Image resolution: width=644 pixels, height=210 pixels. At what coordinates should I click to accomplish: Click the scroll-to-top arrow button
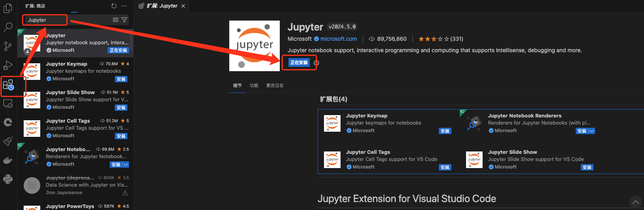pos(635,202)
